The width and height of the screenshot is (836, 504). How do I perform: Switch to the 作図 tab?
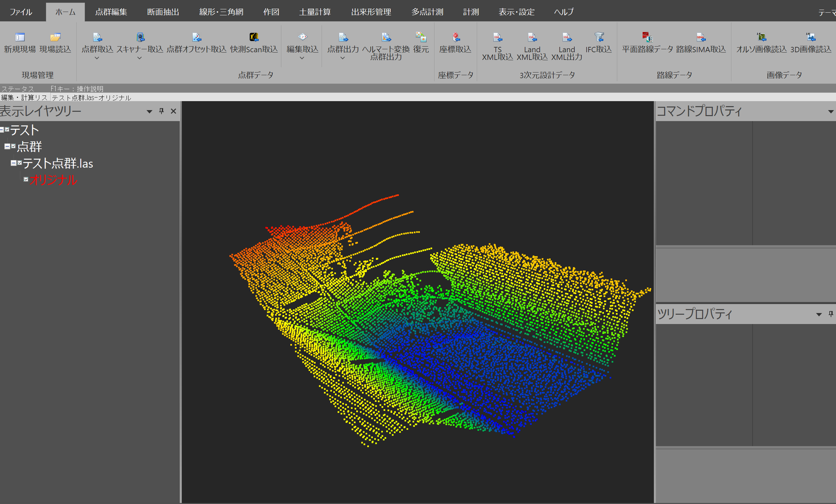[x=271, y=12]
